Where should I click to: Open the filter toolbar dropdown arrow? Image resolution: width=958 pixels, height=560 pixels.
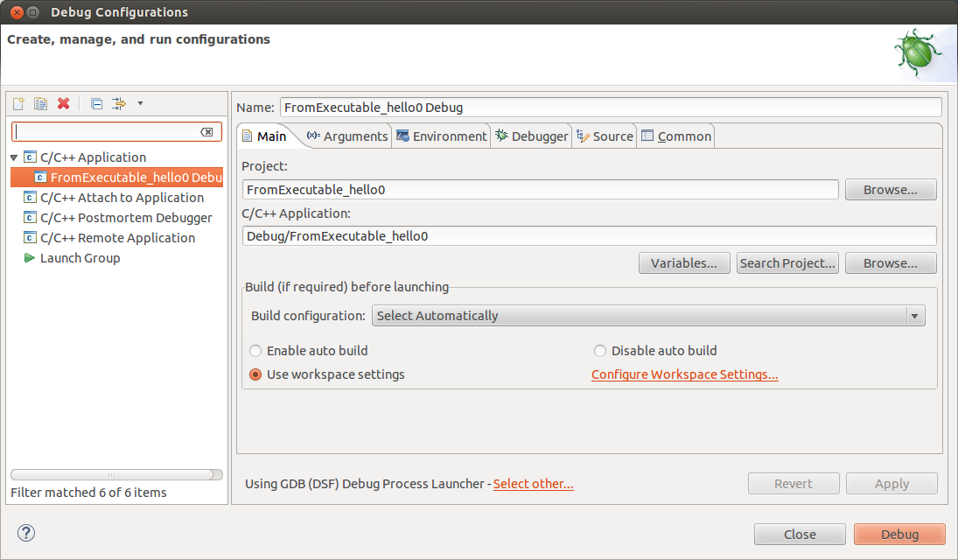pyautogui.click(x=140, y=103)
